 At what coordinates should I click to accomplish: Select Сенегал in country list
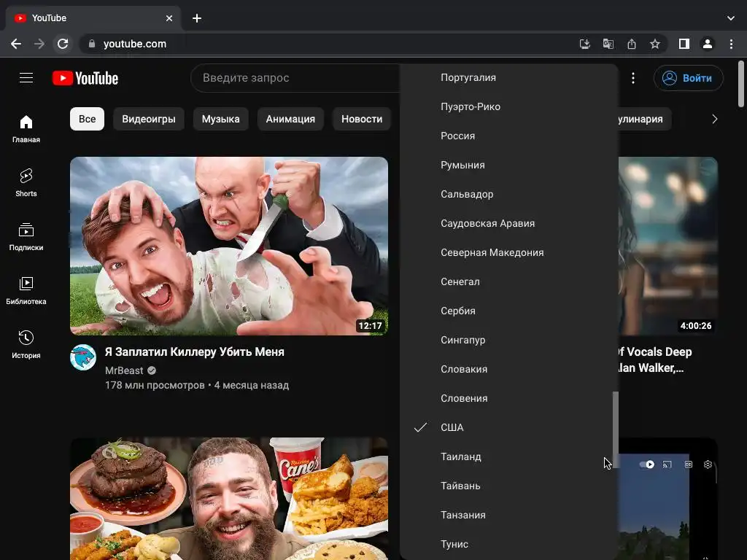508,281
